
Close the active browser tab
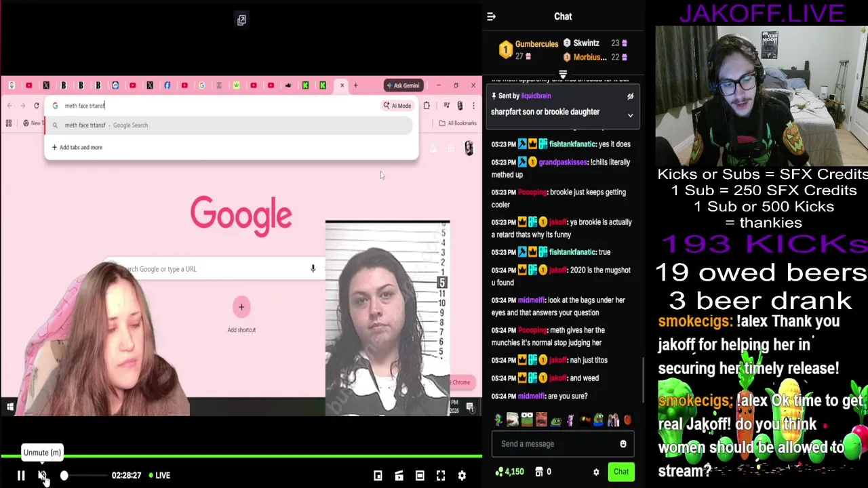click(x=342, y=85)
